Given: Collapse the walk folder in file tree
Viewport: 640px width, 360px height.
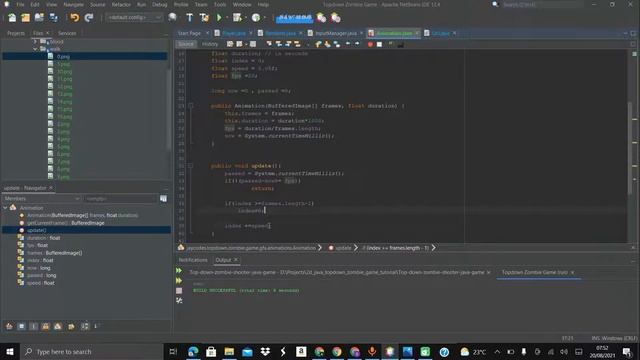Looking at the screenshot, I should click(36, 49).
